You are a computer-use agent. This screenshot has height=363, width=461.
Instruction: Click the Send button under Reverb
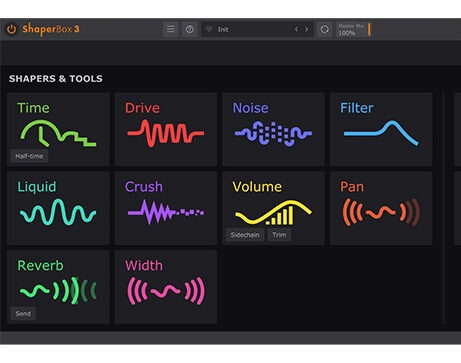[23, 314]
